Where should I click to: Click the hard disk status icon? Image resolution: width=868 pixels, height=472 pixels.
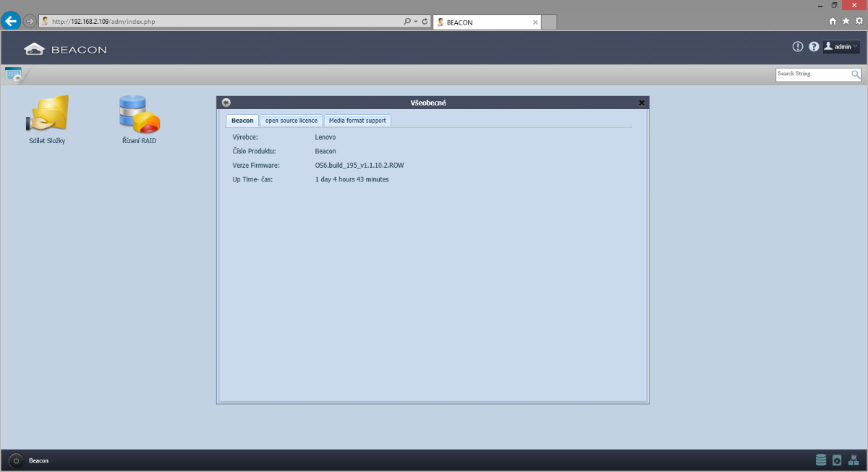[x=837, y=460]
